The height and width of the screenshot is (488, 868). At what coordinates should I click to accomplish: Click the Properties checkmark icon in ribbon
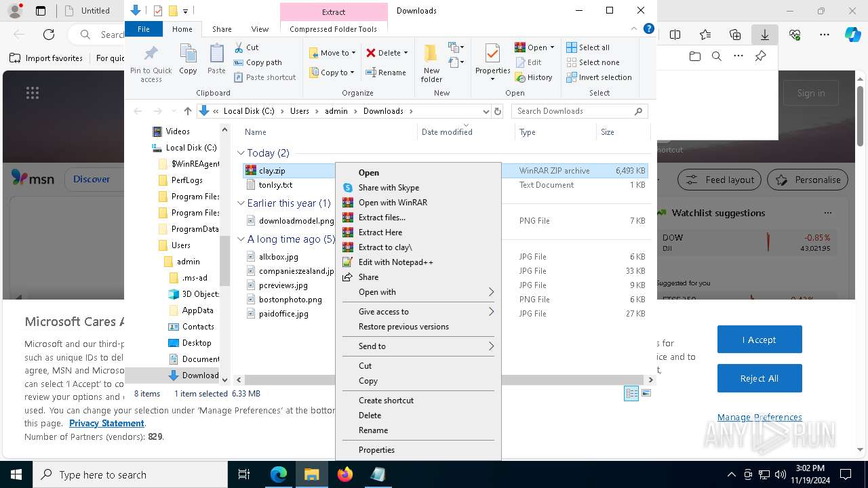[492, 54]
